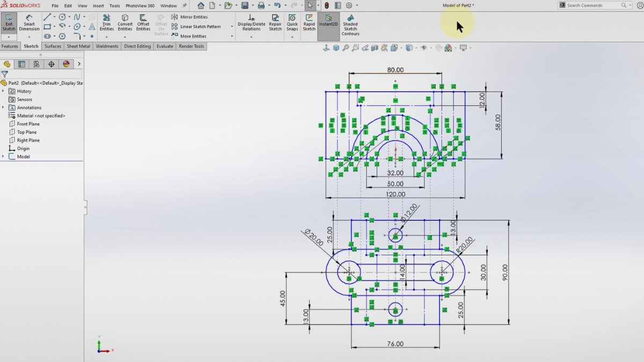Screen dimensions: 644x362
Task: Click the Trim Entities tool
Action: point(107,23)
